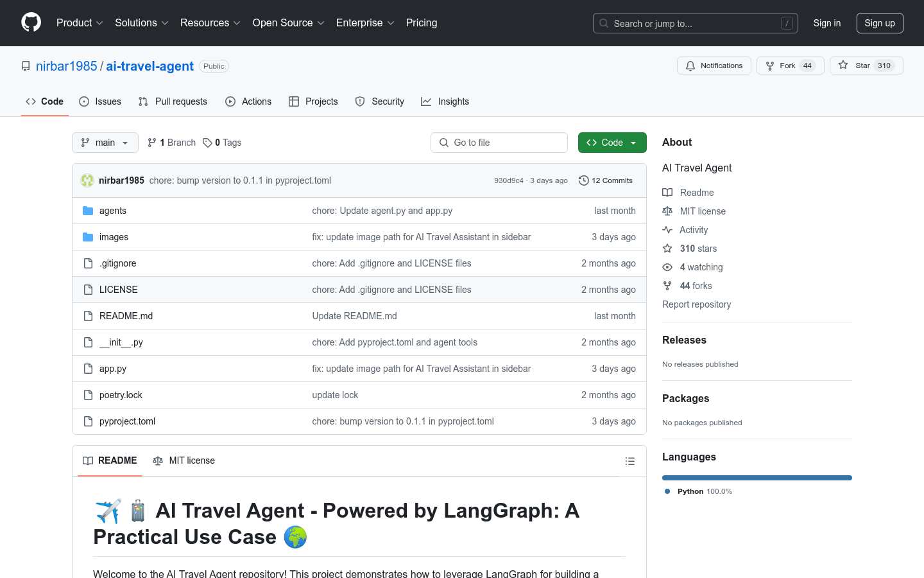Click the search magnifier icon in header

604,23
